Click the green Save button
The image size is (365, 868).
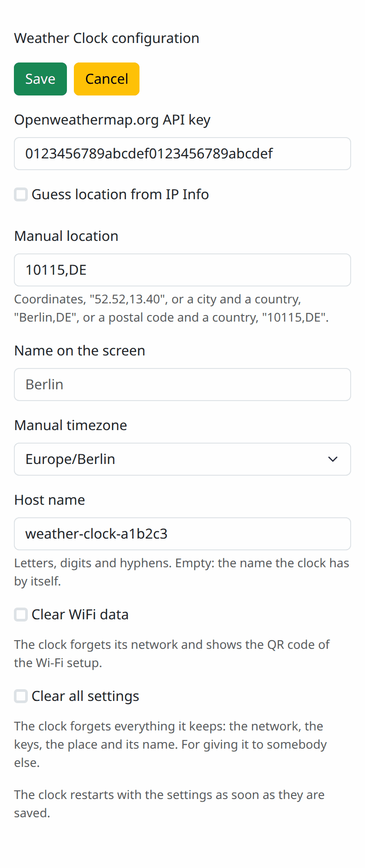pyautogui.click(x=40, y=79)
